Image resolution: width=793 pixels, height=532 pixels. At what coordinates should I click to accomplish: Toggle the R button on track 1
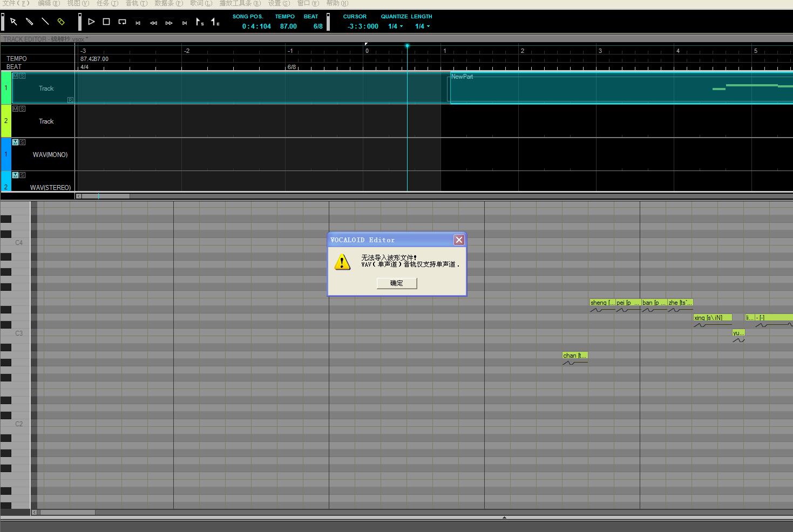coord(70,100)
